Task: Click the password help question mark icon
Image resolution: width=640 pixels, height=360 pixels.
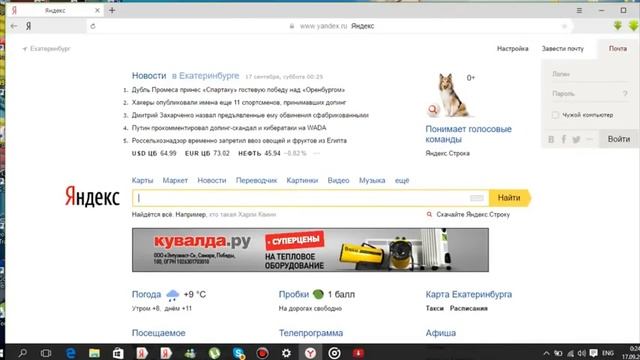Action: tap(625, 93)
